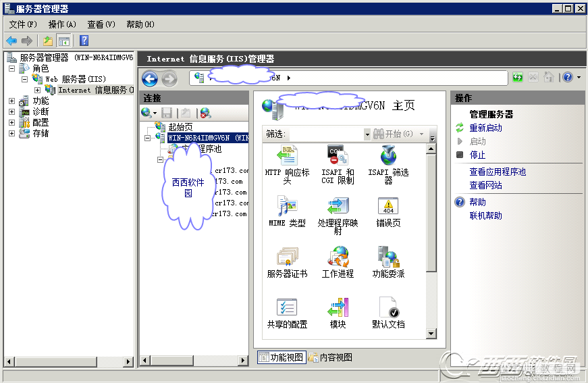The height and width of the screenshot is (383, 588).
Task: Click 停止 in actions pane
Action: 477,155
